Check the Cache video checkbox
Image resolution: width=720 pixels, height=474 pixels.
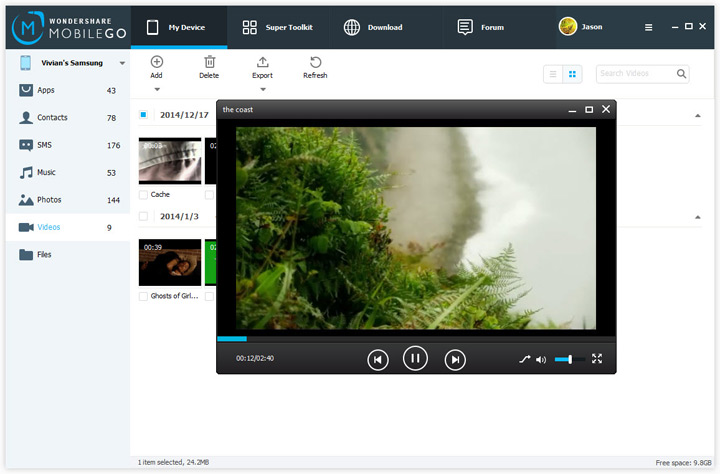click(x=143, y=195)
